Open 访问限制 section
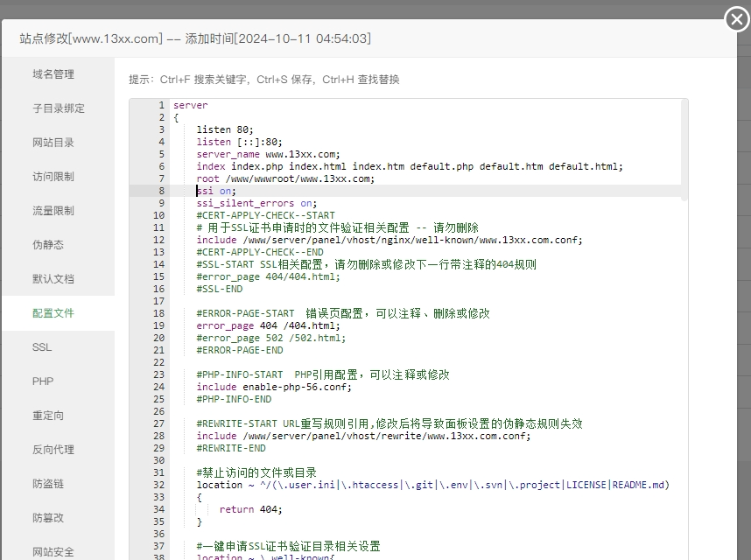Viewport: 751px width, 560px height. click(x=53, y=177)
